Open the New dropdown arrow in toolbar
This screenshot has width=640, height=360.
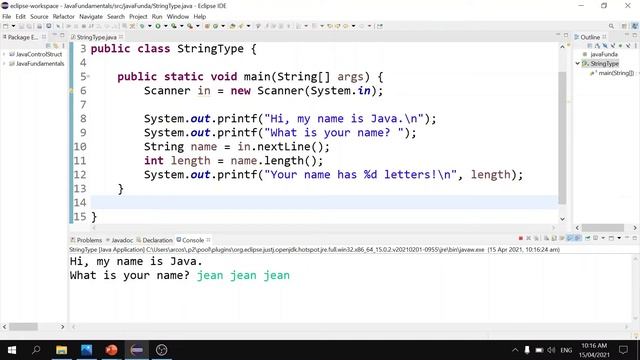point(13,26)
